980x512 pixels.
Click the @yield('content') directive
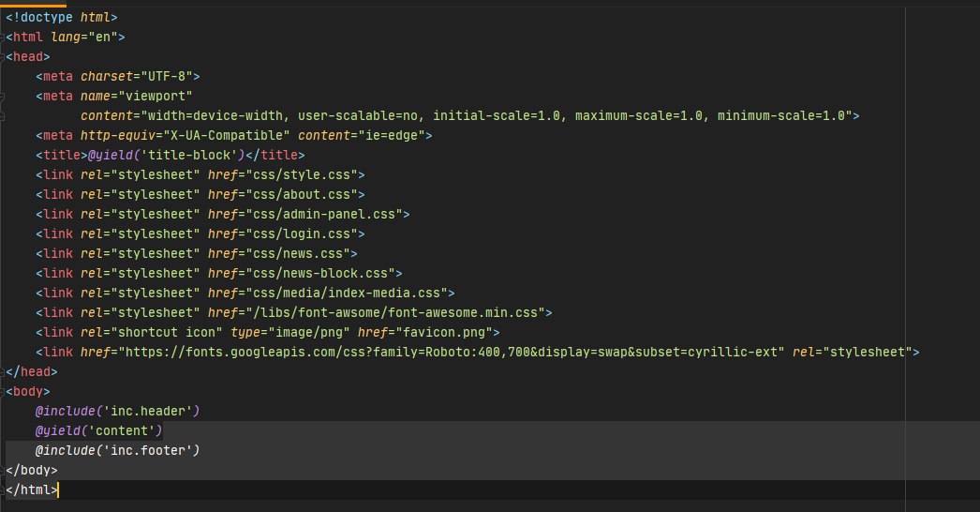[98, 431]
